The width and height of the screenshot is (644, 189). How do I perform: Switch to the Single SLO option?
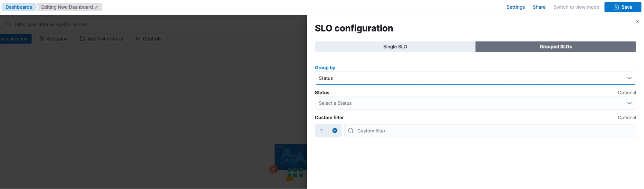pyautogui.click(x=395, y=47)
